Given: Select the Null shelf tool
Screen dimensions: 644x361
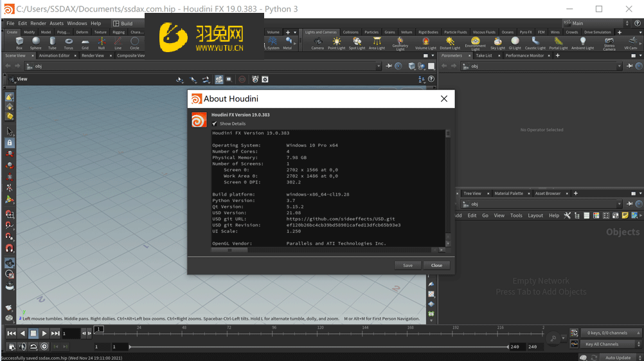Looking at the screenshot, I should tap(102, 42).
